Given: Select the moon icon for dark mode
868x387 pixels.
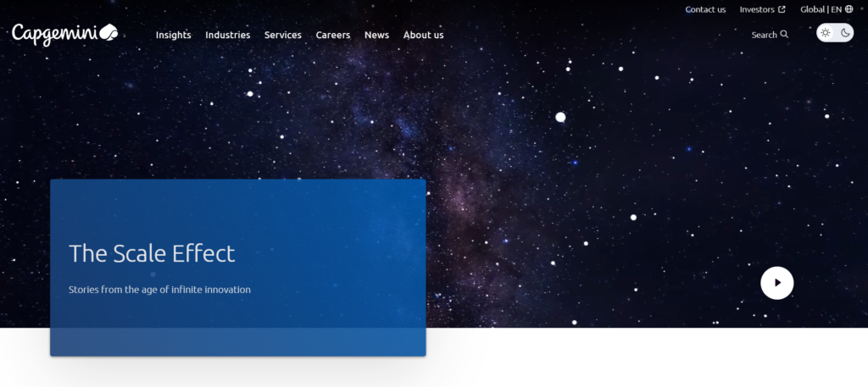Looking at the screenshot, I should tap(845, 33).
